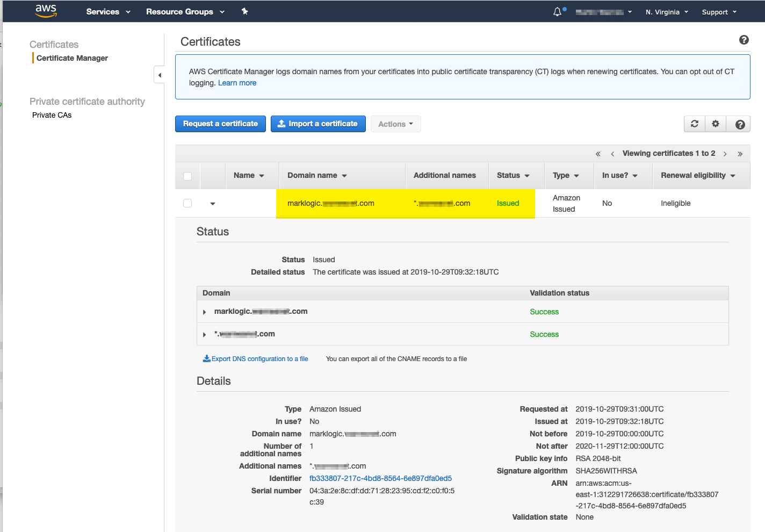This screenshot has height=532, width=765.
Task: Click the help icon in table toolbar
Action: [x=740, y=124]
